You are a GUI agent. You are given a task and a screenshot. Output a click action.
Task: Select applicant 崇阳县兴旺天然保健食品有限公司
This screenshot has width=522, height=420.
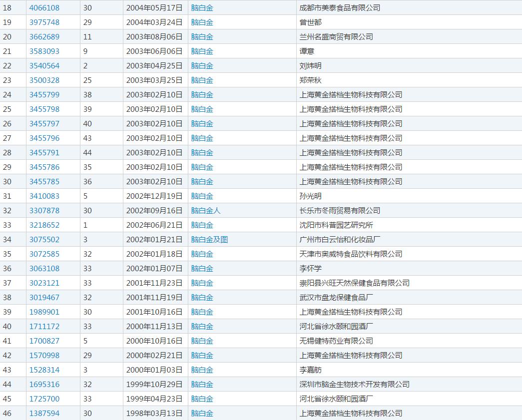pos(354,283)
